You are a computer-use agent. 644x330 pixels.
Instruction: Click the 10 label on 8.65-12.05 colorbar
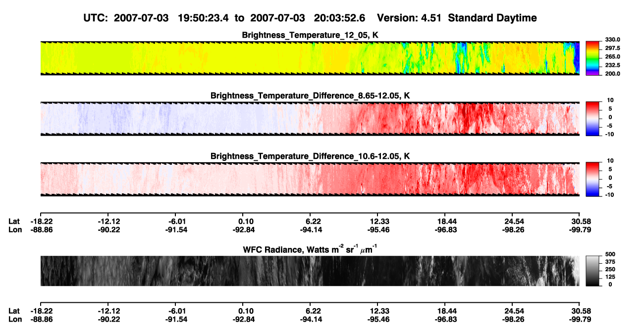pos(611,100)
